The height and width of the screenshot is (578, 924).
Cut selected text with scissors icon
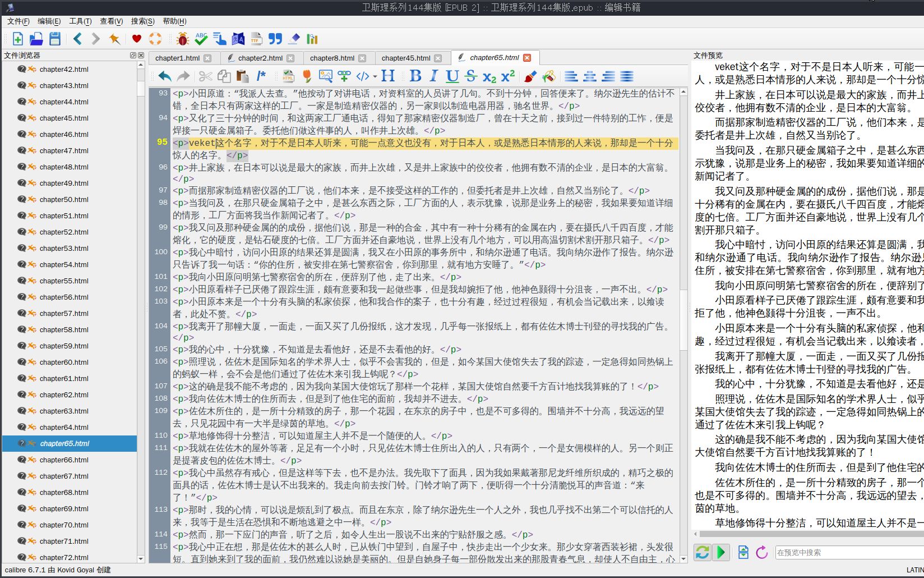tap(205, 76)
